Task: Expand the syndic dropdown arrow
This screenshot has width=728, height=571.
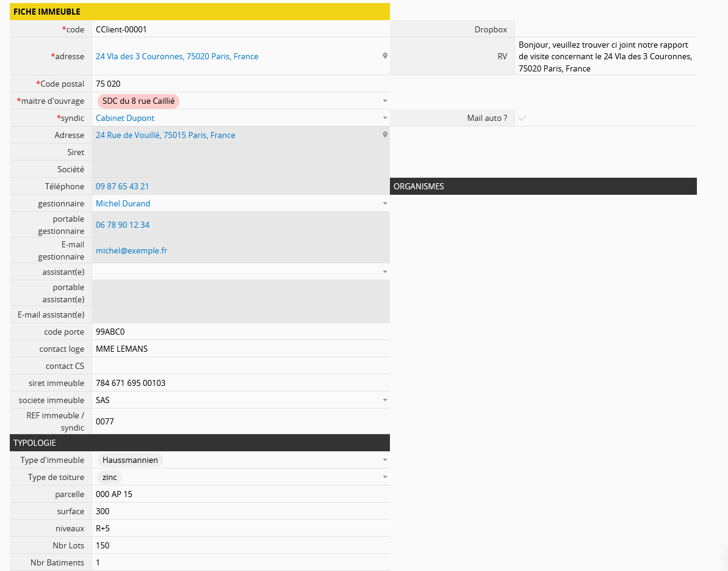Action: pos(384,118)
